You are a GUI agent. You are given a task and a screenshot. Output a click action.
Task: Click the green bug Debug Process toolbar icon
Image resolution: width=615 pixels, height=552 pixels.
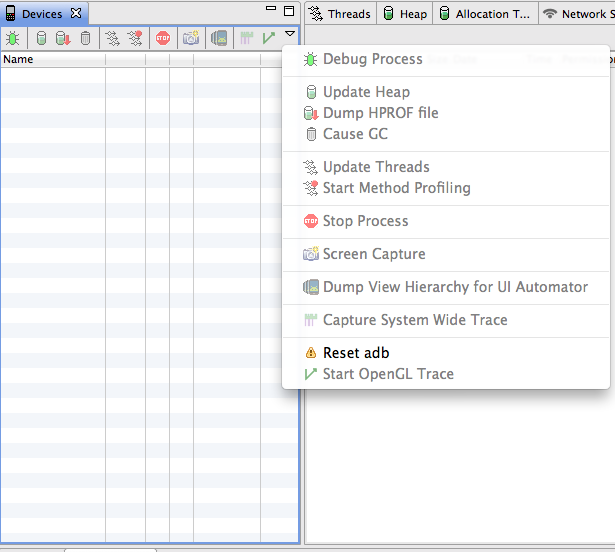pos(13,38)
